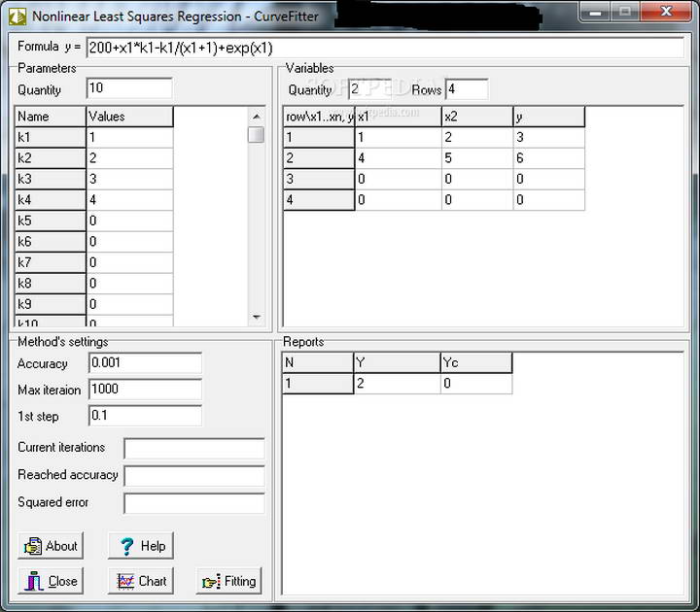
Task: Click the N column header in Reports
Action: [318, 362]
